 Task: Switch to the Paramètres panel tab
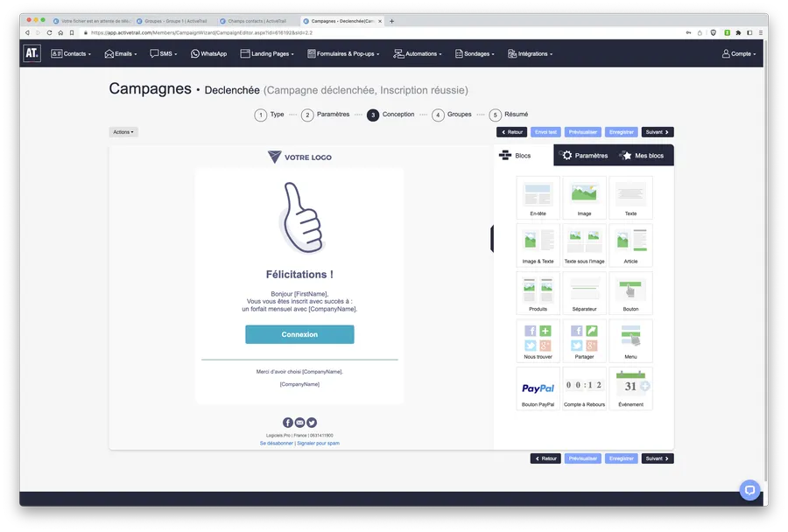tap(584, 156)
